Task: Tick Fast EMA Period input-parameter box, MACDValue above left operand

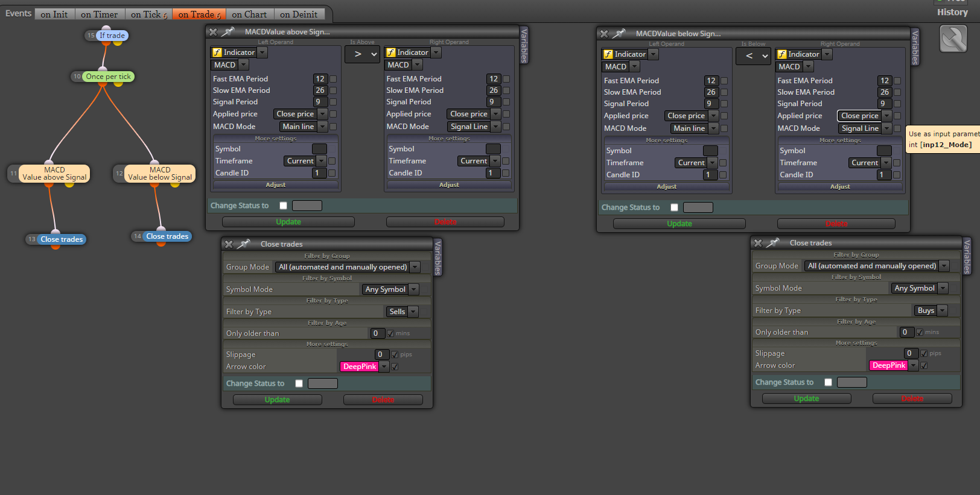Action: tap(333, 79)
